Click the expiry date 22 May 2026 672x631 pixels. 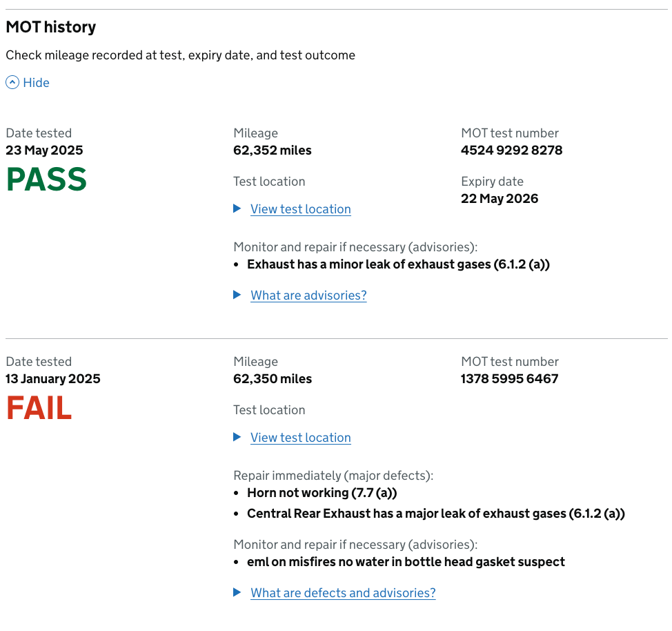500,199
